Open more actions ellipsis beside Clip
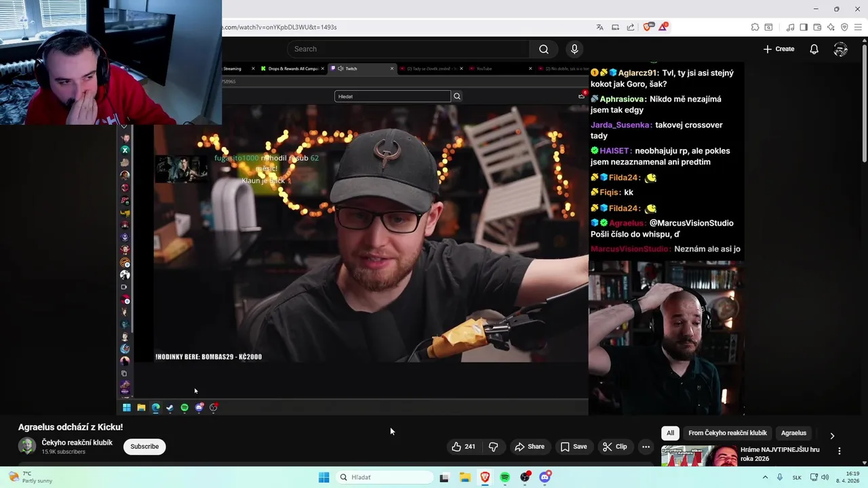The image size is (868, 488). click(646, 447)
